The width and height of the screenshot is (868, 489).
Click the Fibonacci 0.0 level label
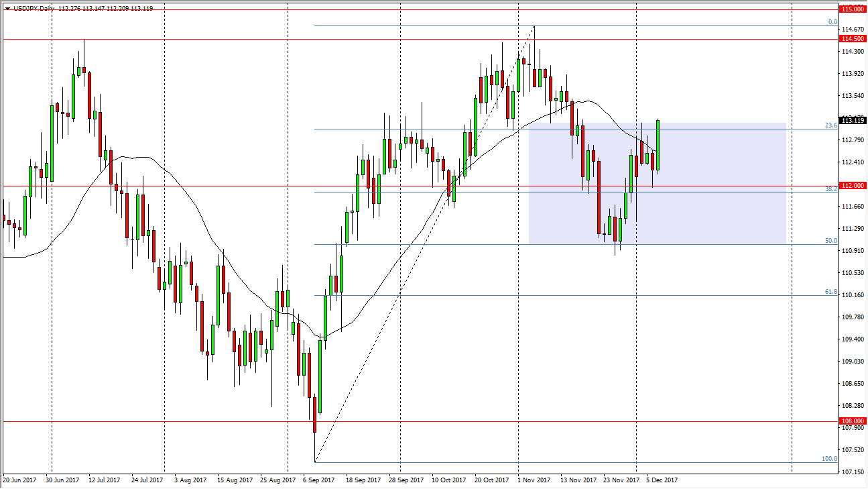(x=832, y=22)
